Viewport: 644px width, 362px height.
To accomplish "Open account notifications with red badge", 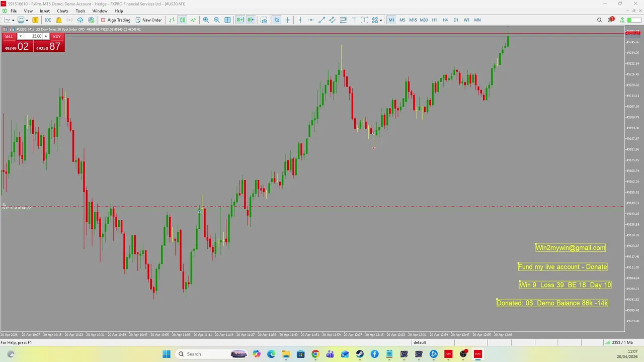I will click(610, 20).
